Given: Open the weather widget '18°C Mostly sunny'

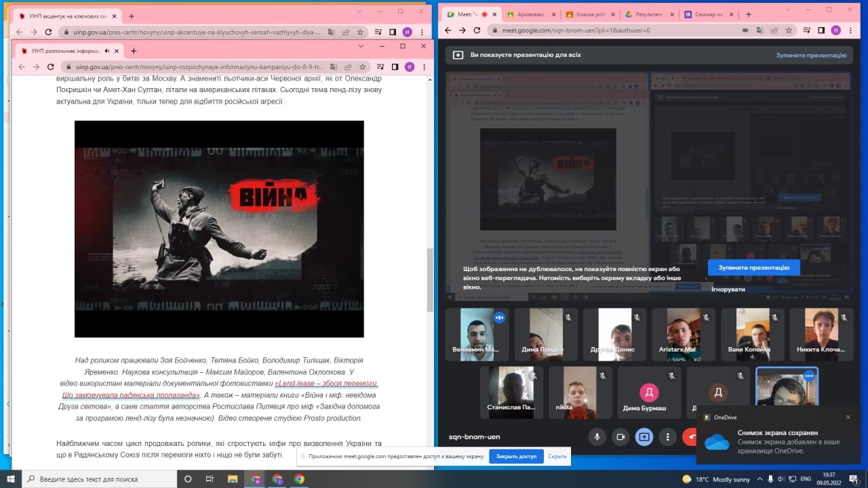Looking at the screenshot, I should [x=715, y=479].
